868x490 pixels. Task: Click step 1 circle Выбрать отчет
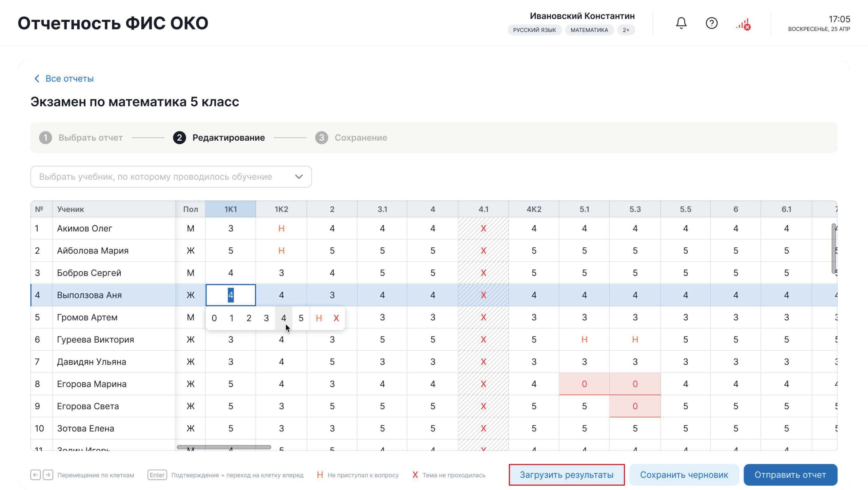[x=45, y=138]
